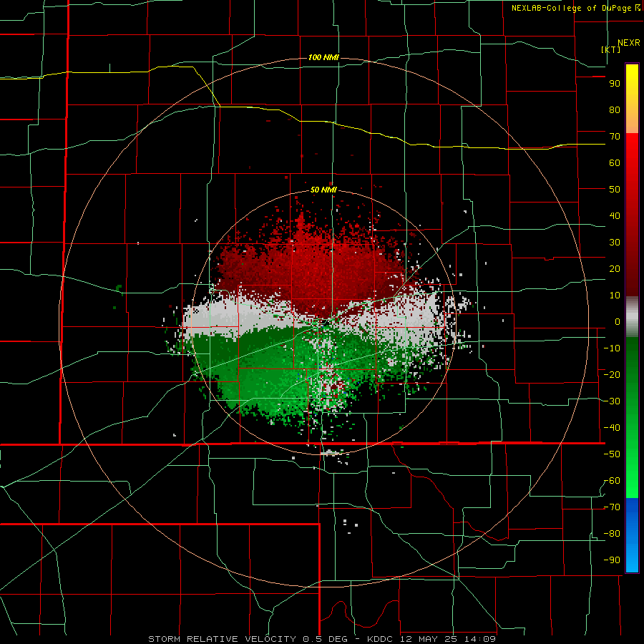Viewport: 644px width, 644px height.
Task: Click the -70 value on velocity scale
Action: pos(612,507)
